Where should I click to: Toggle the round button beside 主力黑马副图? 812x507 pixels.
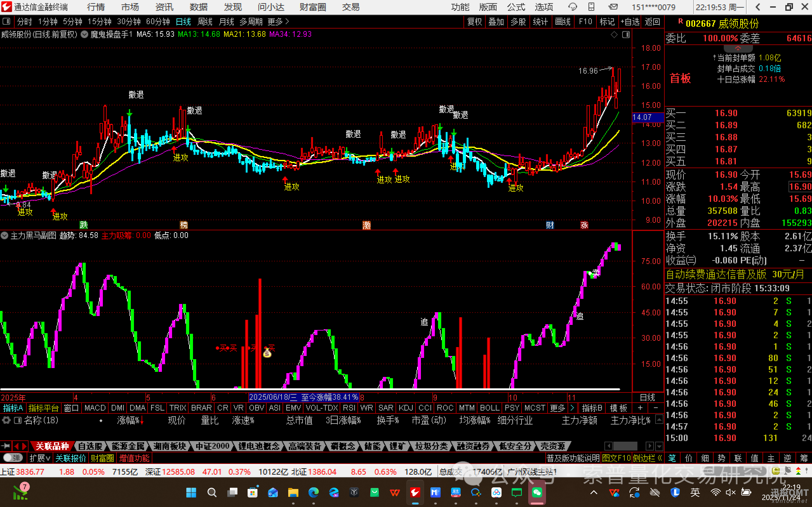[x=5, y=235]
